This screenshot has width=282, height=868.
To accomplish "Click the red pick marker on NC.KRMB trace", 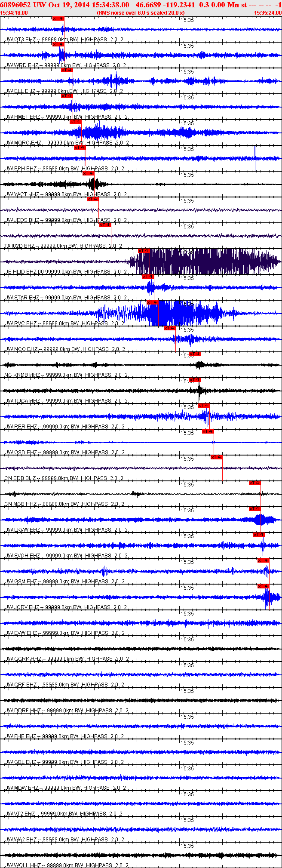I will (195, 354).
